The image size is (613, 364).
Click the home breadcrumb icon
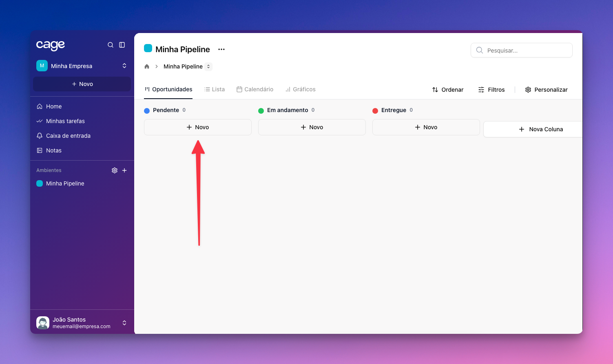(x=147, y=66)
